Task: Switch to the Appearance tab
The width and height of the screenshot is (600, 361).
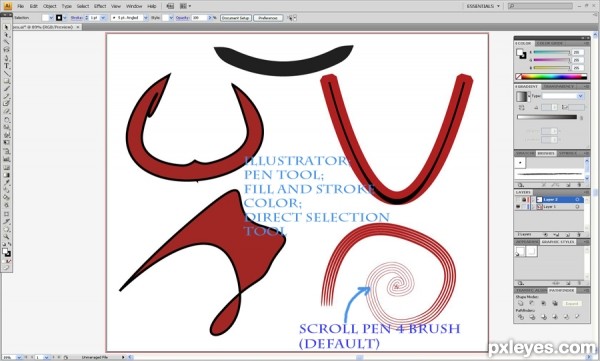Action: point(527,242)
